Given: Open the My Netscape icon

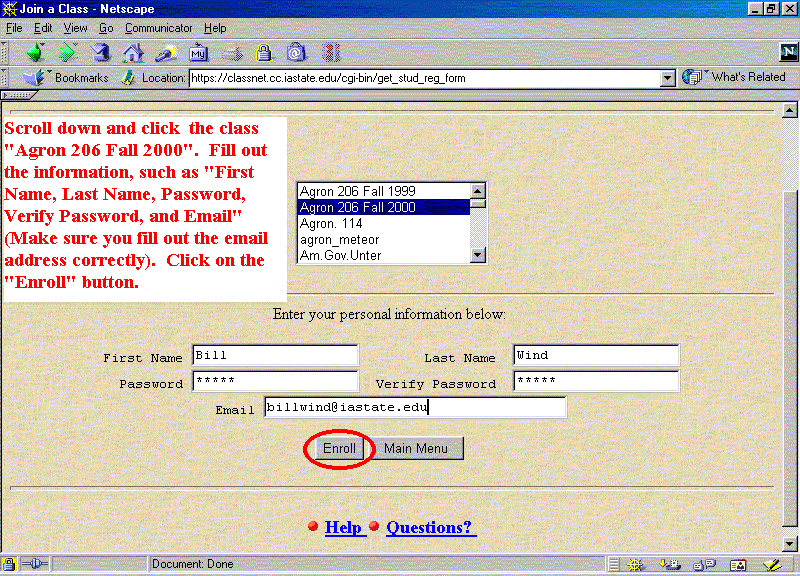Looking at the screenshot, I should pos(199,52).
